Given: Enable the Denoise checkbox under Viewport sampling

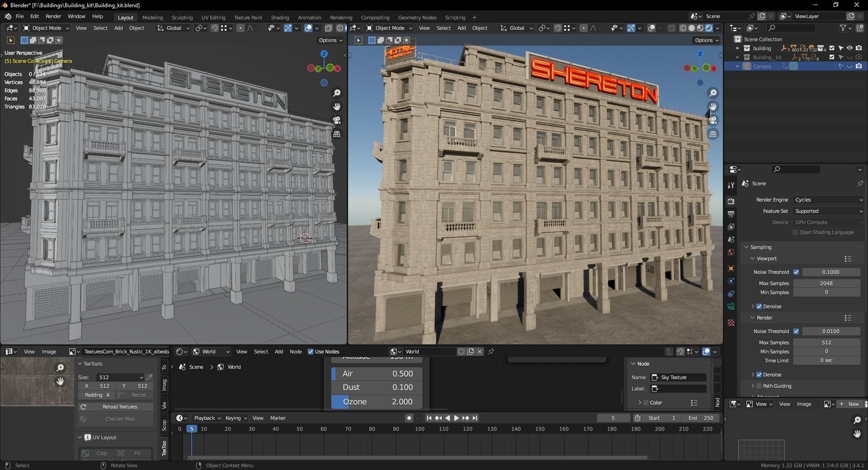Looking at the screenshot, I should [758, 306].
